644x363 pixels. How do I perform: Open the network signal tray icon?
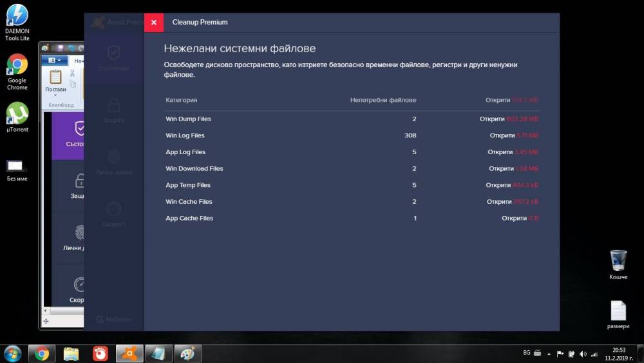point(594,354)
